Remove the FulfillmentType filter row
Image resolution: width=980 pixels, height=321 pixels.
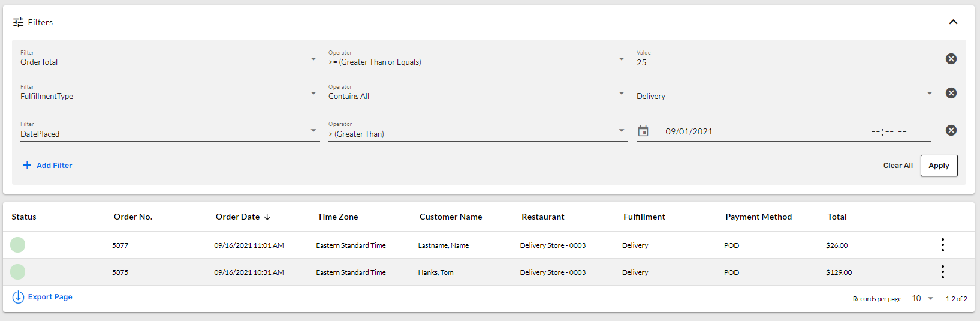951,93
